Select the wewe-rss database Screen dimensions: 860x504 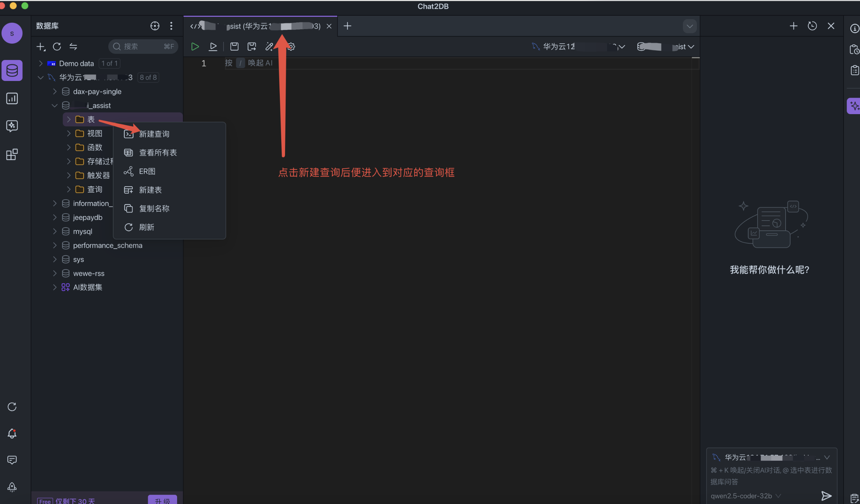[x=89, y=273]
